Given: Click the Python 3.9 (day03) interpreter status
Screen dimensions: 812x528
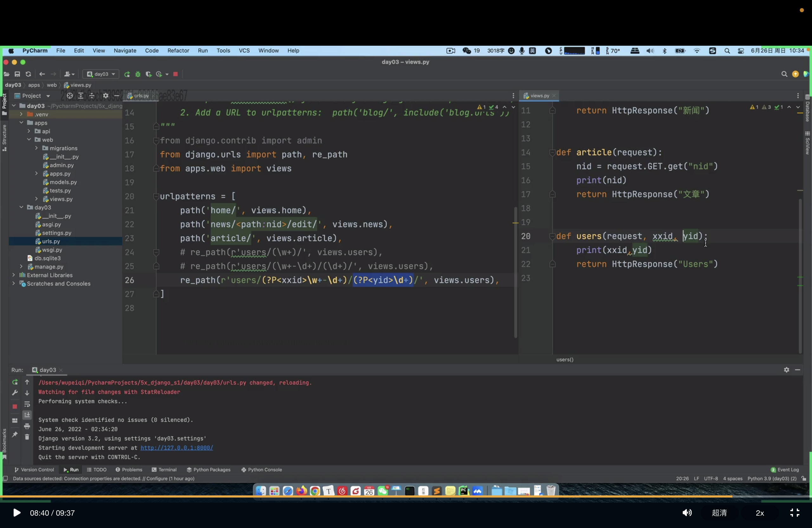Looking at the screenshot, I should pyautogui.click(x=772, y=478).
